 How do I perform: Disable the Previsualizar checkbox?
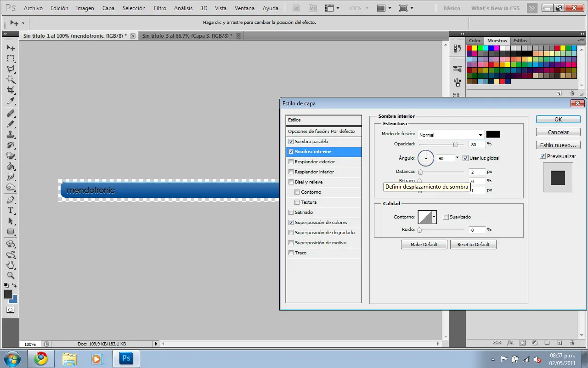[x=543, y=156]
